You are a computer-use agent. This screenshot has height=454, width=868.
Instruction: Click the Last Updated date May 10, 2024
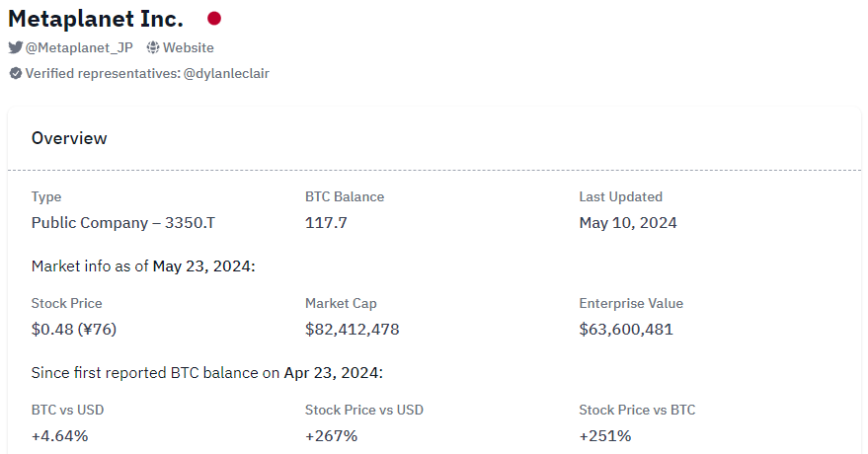(628, 223)
